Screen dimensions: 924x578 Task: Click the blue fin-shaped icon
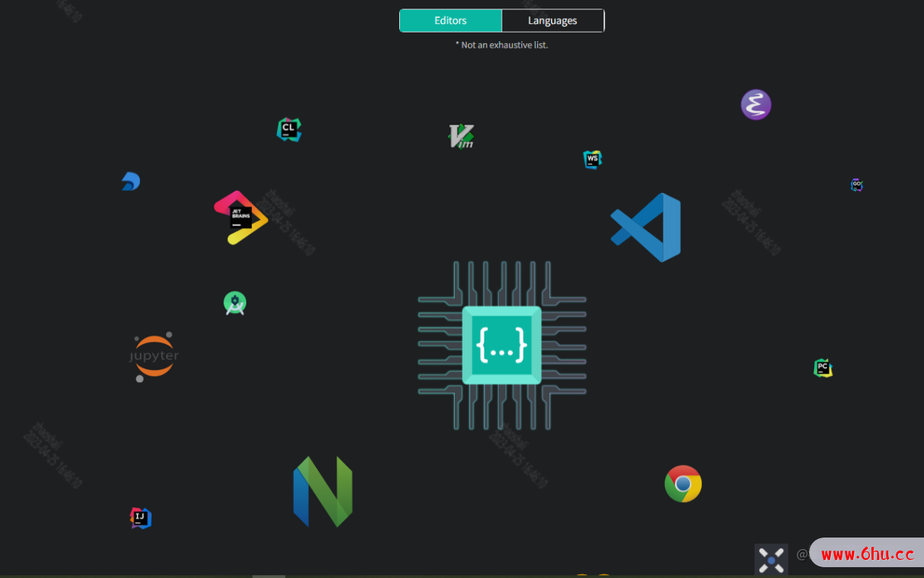(131, 181)
